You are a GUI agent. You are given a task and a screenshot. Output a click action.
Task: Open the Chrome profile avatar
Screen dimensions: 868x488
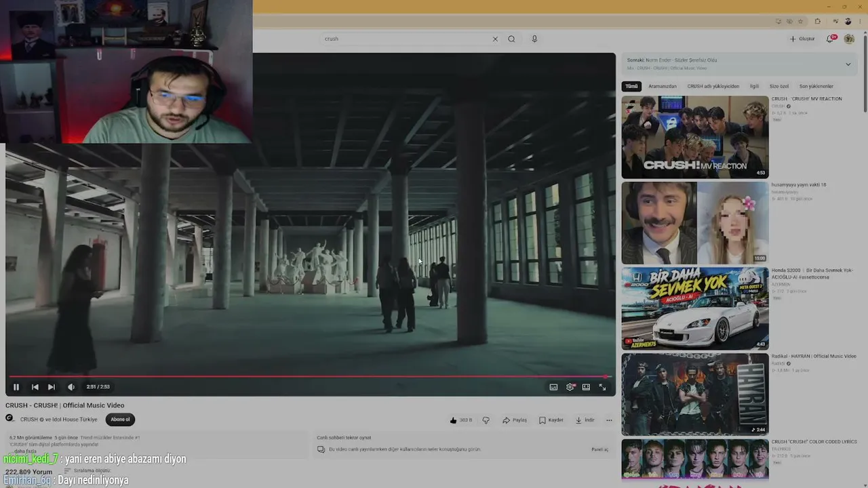pos(848,22)
